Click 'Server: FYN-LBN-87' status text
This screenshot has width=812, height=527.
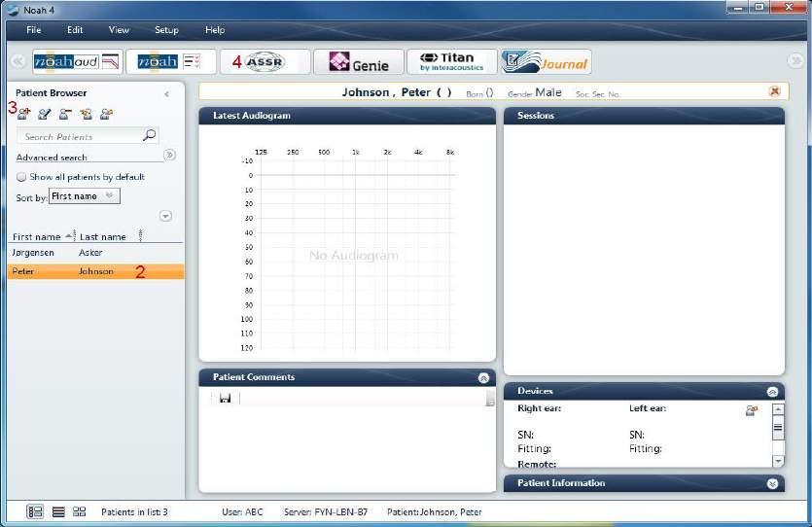pyautogui.click(x=325, y=512)
